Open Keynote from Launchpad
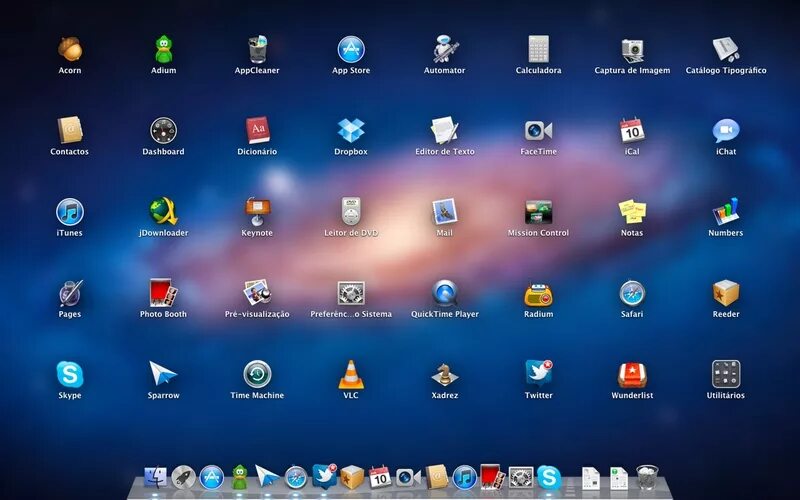The width and height of the screenshot is (800, 500). (257, 211)
